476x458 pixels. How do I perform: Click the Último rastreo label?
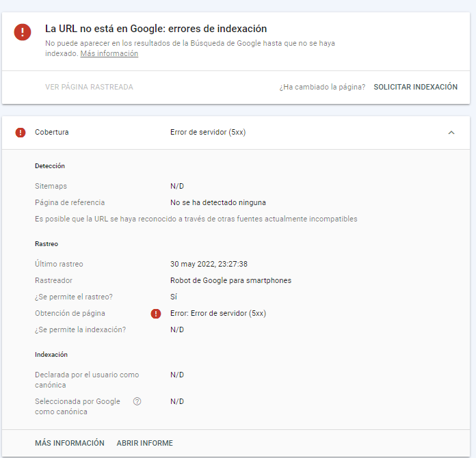tap(59, 264)
